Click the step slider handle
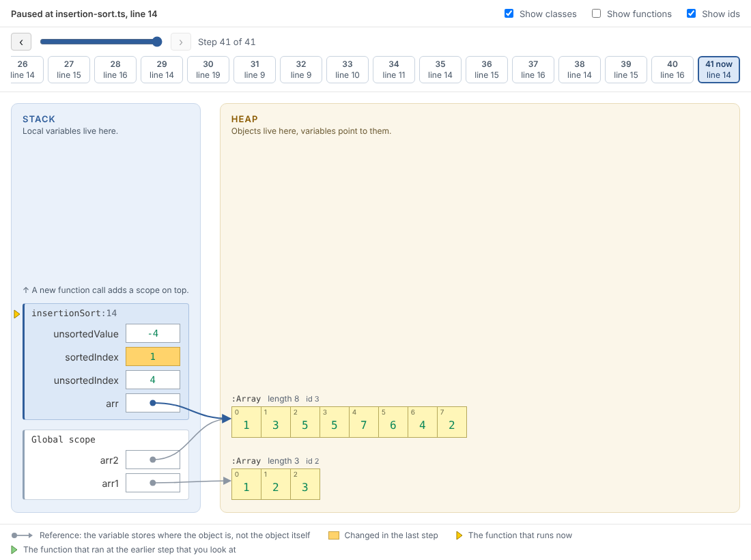The width and height of the screenshot is (751, 560). point(157,42)
